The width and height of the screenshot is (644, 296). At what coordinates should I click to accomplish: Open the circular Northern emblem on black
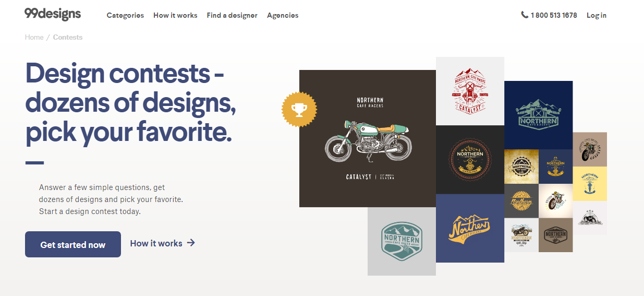coord(470,160)
